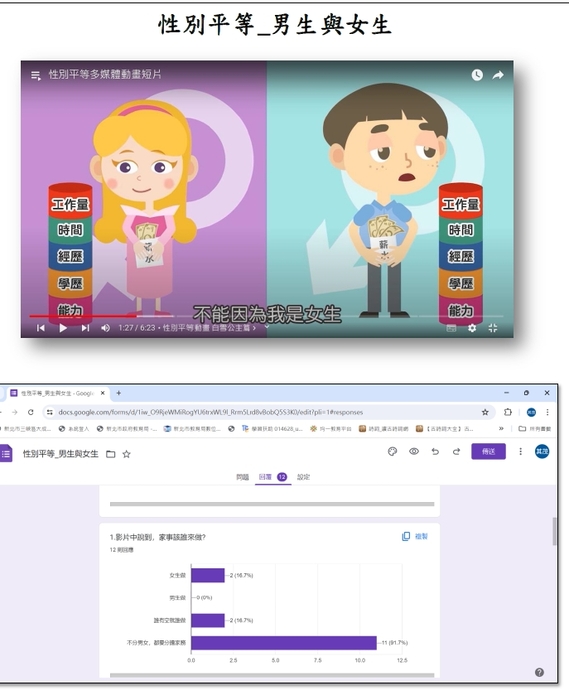Mute the video volume
Viewport: 569px width, 700px height.
(x=105, y=328)
